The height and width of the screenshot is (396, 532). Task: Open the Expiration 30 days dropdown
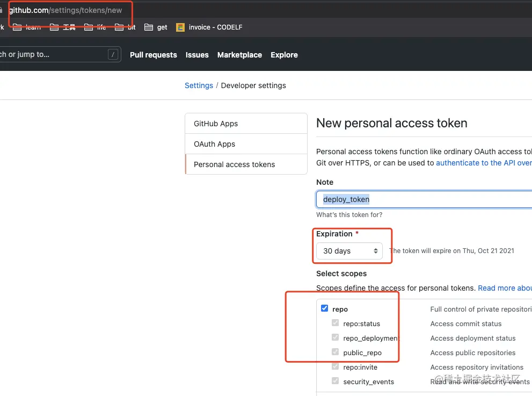[x=349, y=251]
